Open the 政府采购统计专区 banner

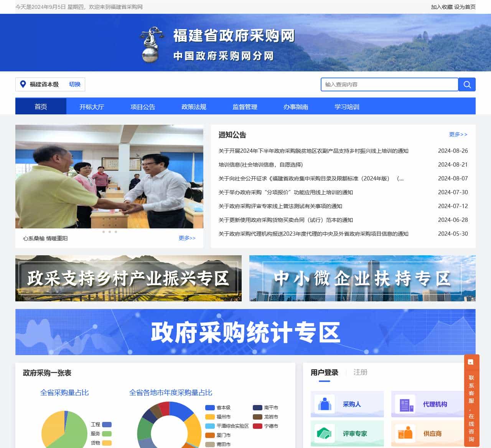(x=245, y=332)
